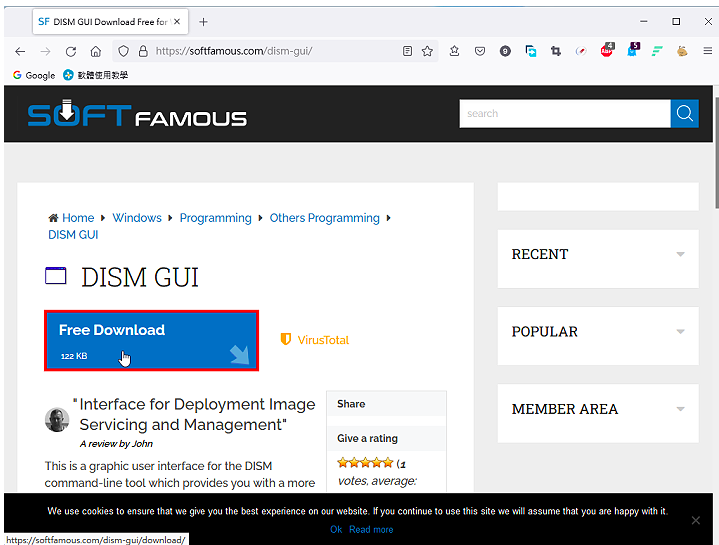Click the Share panel header

387,404
